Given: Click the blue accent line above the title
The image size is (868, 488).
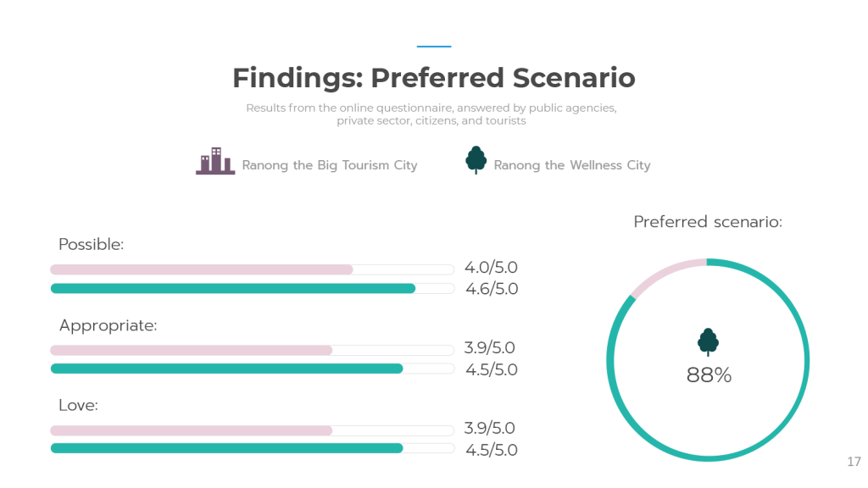Looking at the screenshot, I should (434, 47).
